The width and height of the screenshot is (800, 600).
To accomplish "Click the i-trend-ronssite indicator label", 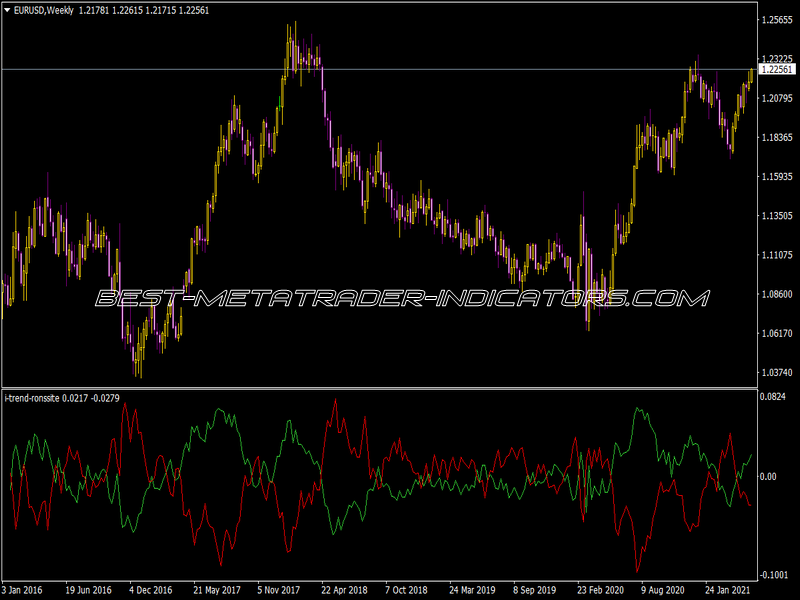I will point(32,398).
